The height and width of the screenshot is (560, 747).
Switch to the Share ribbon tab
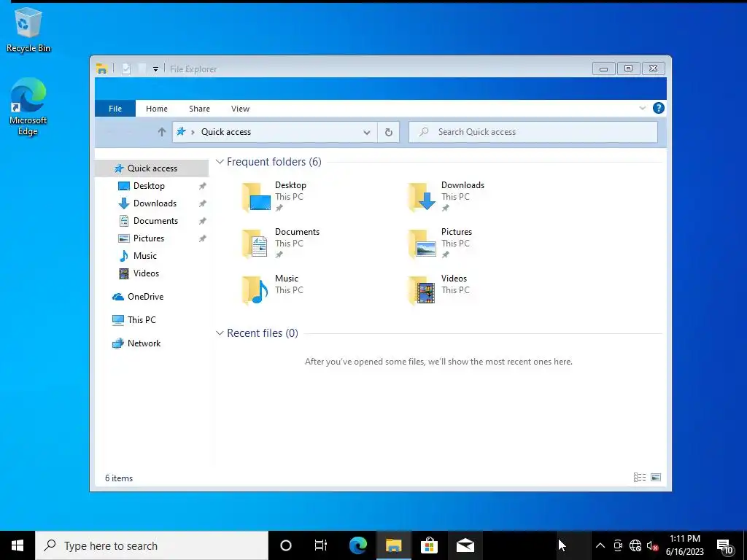(199, 109)
